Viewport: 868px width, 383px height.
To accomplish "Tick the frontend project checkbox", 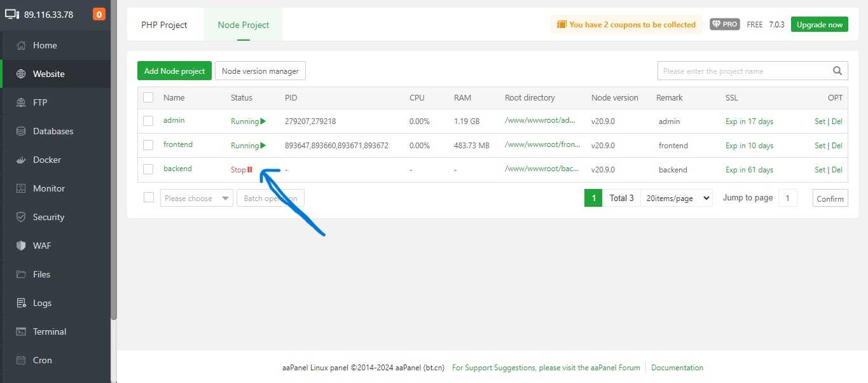I will (148, 145).
